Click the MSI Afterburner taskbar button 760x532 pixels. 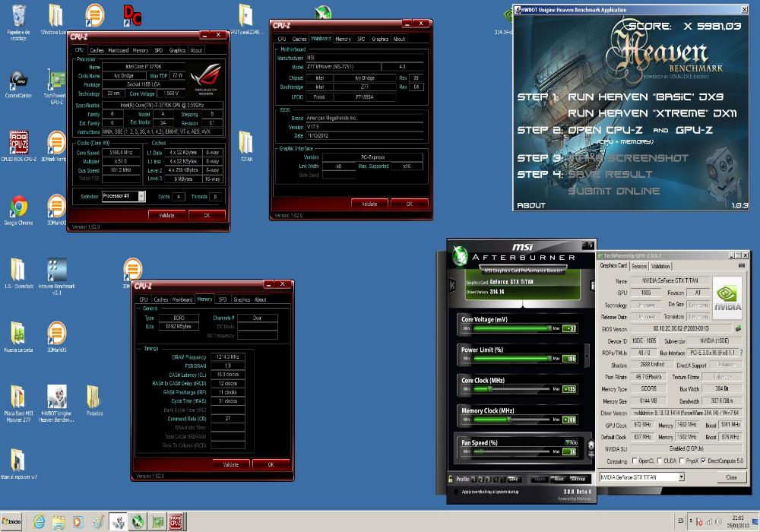(x=138, y=522)
